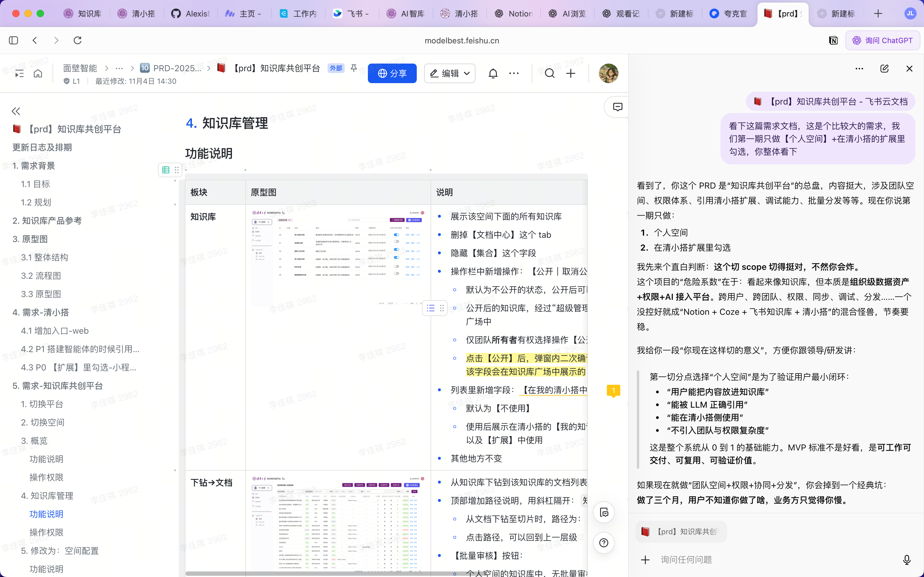Switch to the Notion browser tab
The width and height of the screenshot is (924, 577).
click(x=514, y=14)
